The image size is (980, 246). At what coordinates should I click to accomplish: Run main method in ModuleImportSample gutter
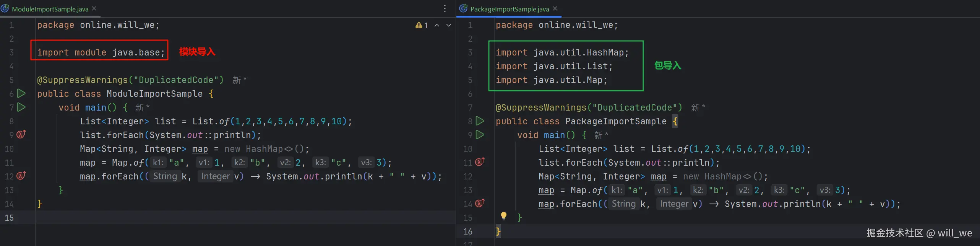21,107
